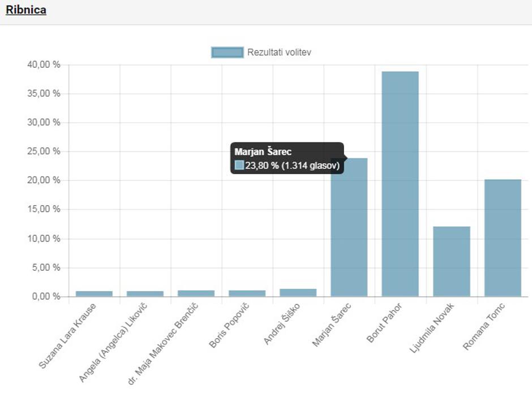Click the 40,00 % y-axis label
Image resolution: width=532 pixels, height=393 pixels.
[44, 64]
